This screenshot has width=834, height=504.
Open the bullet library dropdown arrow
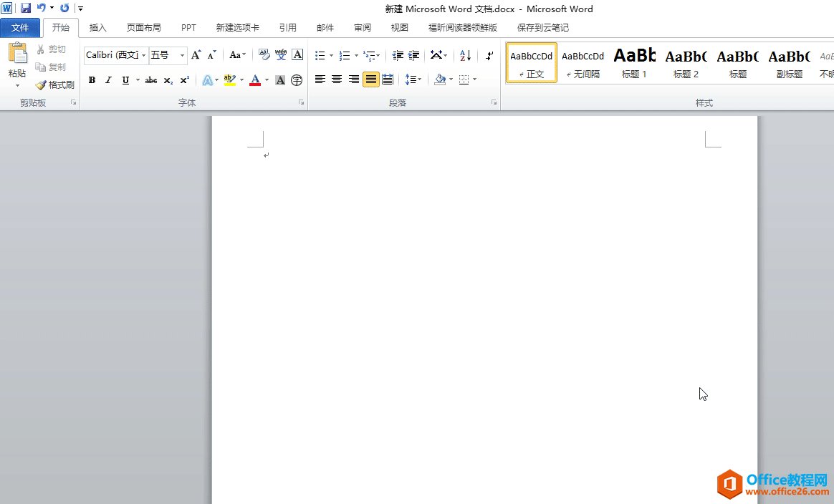(331, 55)
